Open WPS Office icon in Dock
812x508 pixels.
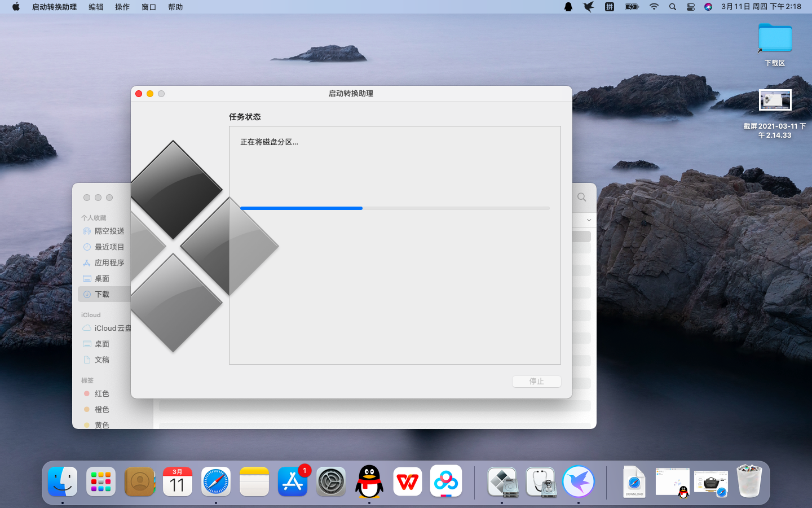click(x=408, y=482)
